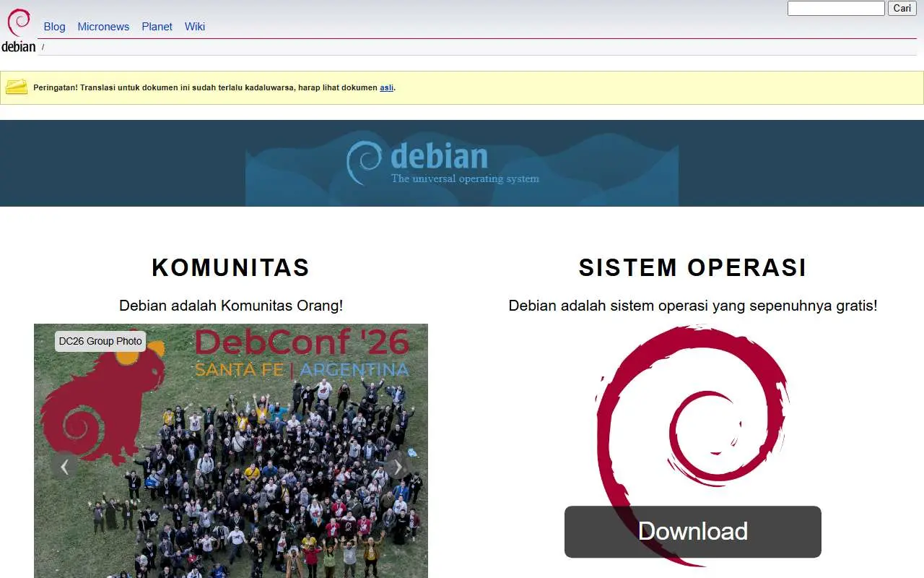Screen dimensions: 924x578
Task: Open the Micronews link
Action: point(103,27)
